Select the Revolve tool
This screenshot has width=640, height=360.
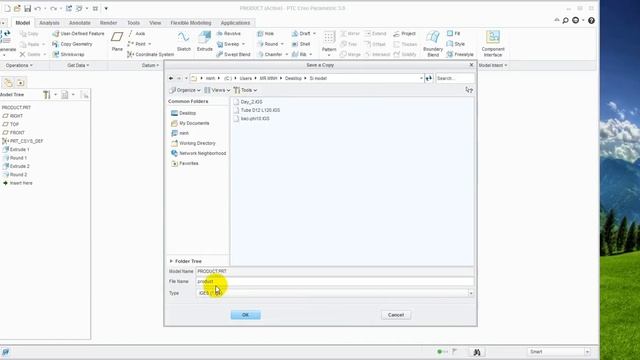click(229, 33)
